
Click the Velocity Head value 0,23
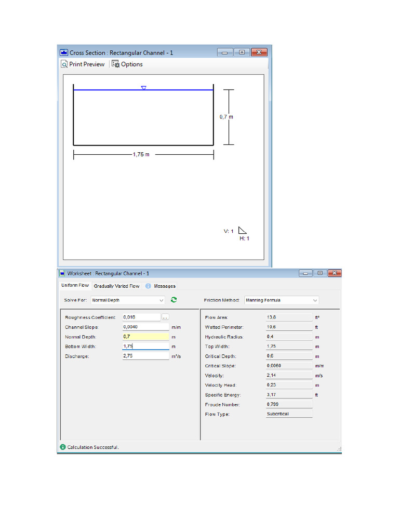[x=289, y=385]
